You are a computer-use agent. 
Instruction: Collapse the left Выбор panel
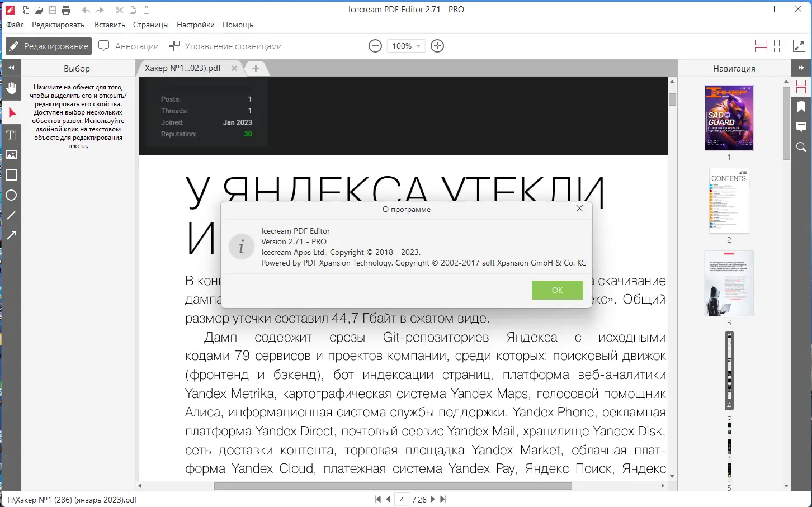coord(11,67)
